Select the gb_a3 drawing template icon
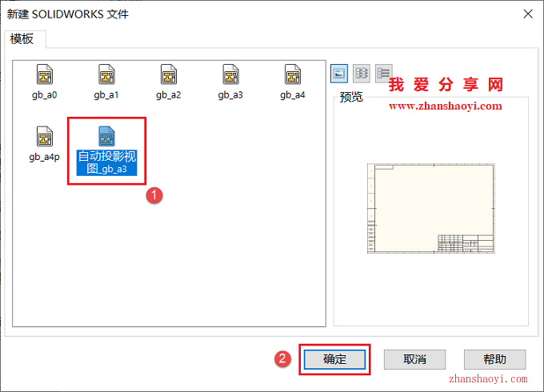The width and height of the screenshot is (544, 392). click(230, 74)
